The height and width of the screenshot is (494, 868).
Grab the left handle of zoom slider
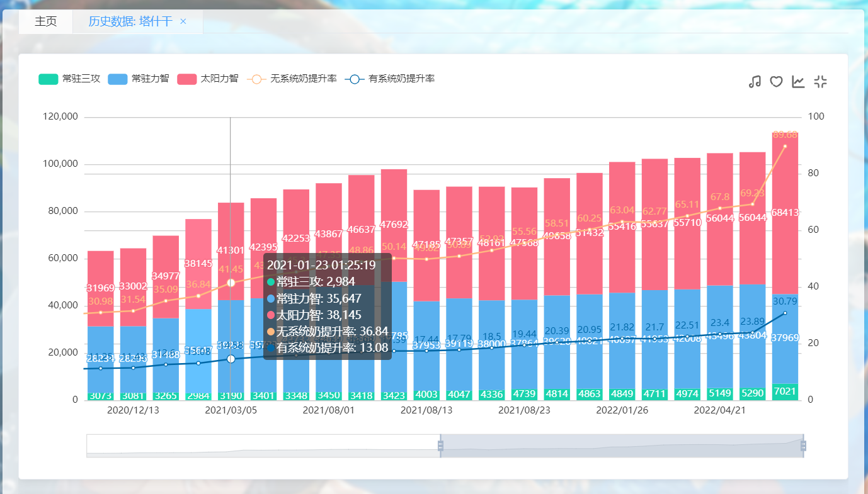pos(440,446)
